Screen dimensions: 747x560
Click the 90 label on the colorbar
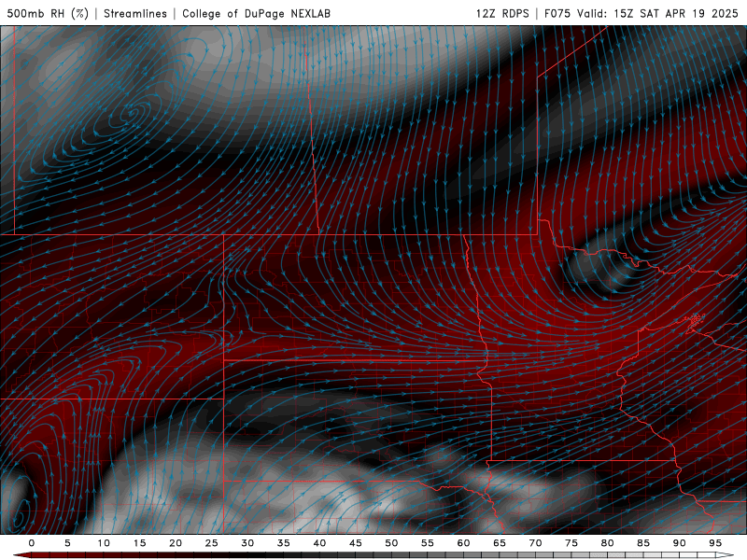tap(679, 543)
